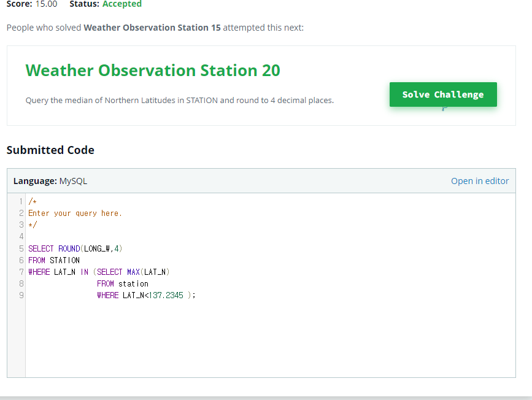Click the SELECT ROUND(LONG_W,4) code line
Screen dimensions: 532x400
[75, 248]
